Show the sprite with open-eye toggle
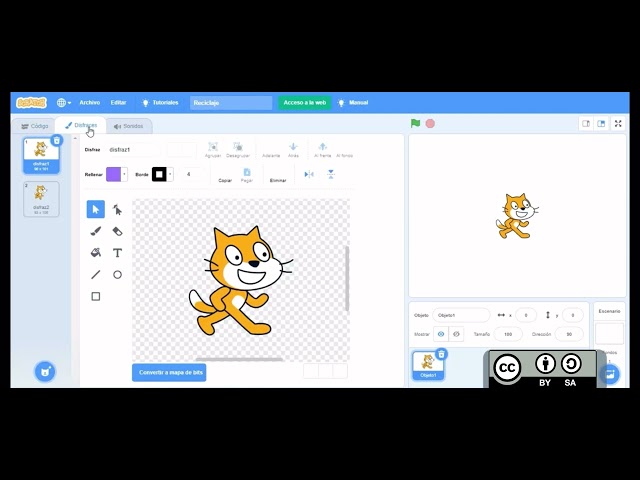Image resolution: width=640 pixels, height=480 pixels. click(x=441, y=334)
